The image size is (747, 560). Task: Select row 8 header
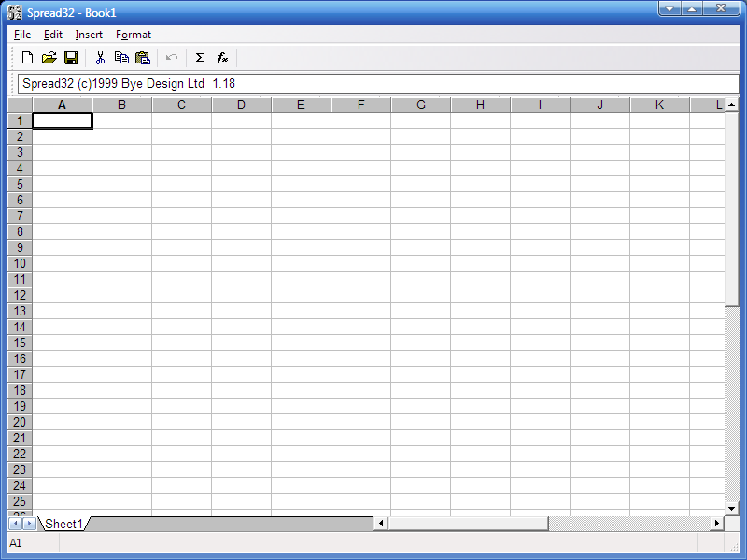(x=20, y=231)
